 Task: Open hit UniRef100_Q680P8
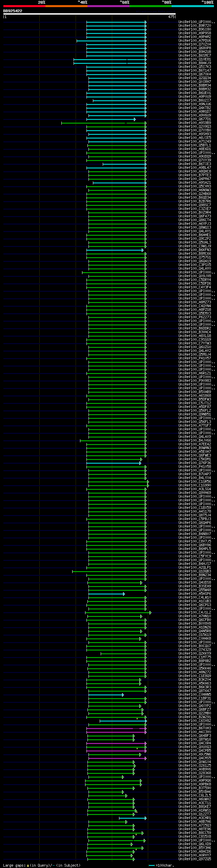click(195, 48)
